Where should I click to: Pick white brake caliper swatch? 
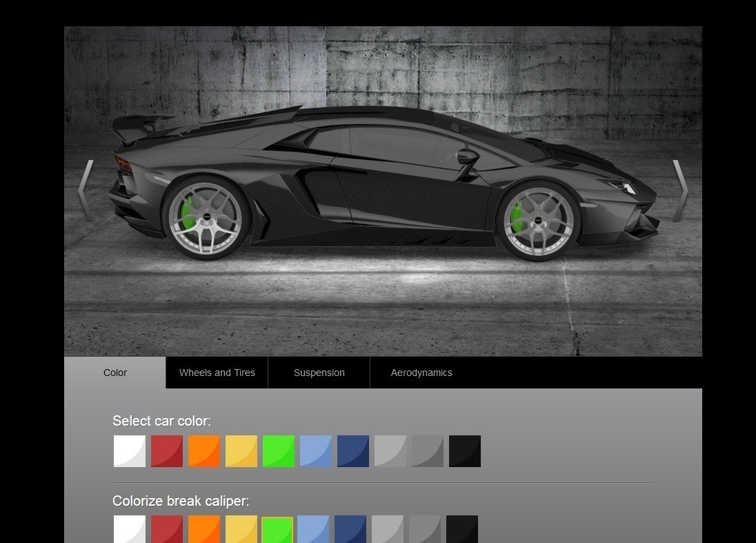coord(129,529)
